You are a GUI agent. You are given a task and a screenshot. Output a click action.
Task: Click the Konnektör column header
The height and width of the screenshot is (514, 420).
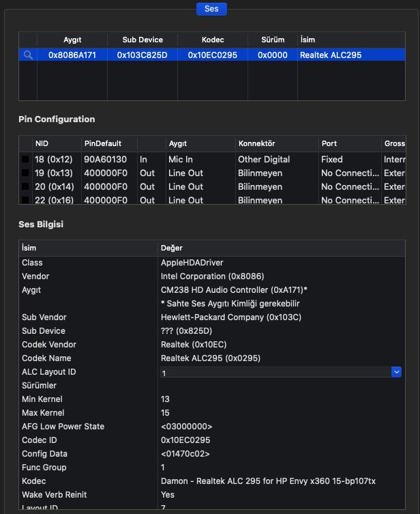275,144
